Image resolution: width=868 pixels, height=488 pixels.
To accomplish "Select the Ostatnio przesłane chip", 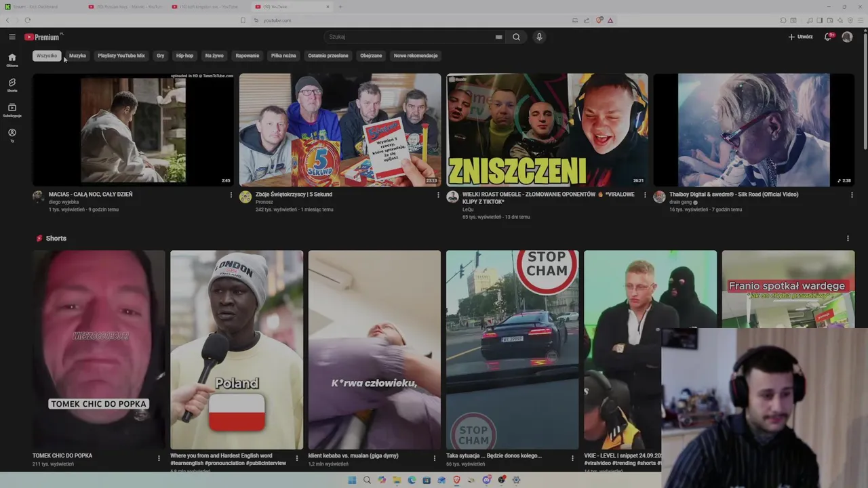I will coord(328,56).
